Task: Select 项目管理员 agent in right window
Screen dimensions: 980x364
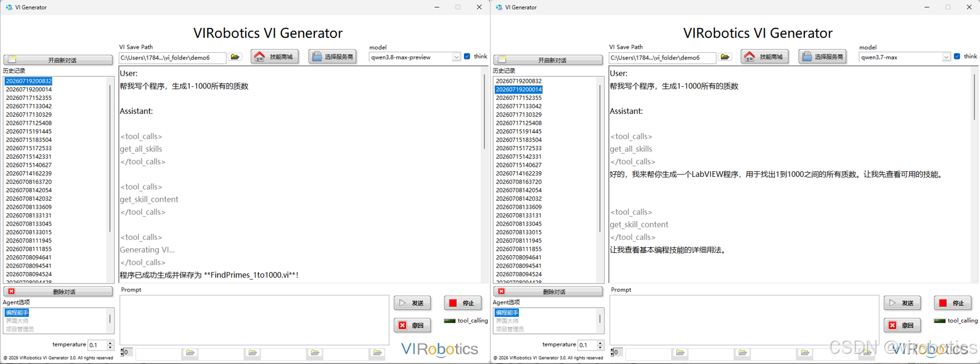Action: coord(510,329)
